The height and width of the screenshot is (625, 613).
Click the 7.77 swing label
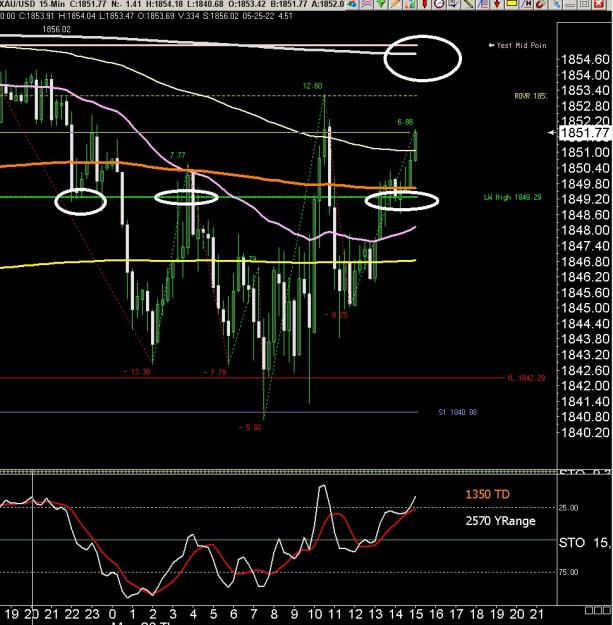click(x=177, y=155)
